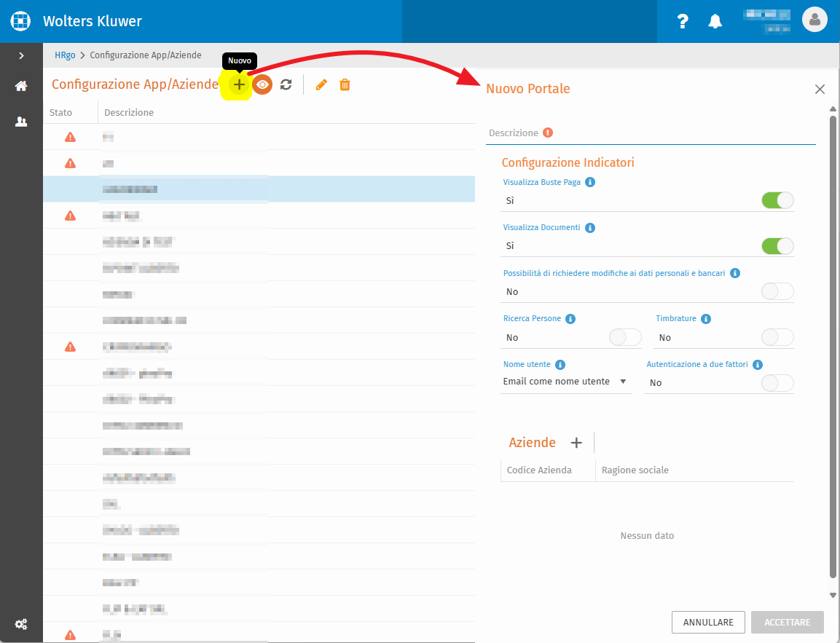Image resolution: width=840 pixels, height=643 pixels.
Task: Open the people section in the sidebar
Action: point(21,122)
